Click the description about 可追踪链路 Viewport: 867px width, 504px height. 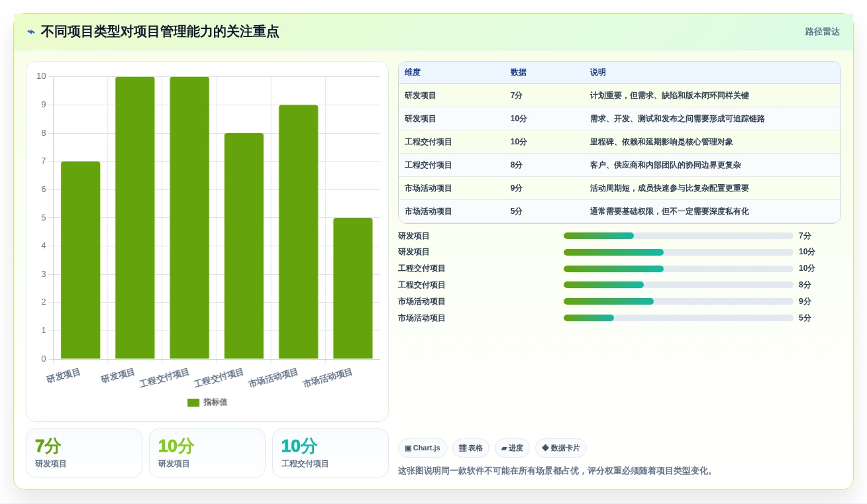click(678, 119)
